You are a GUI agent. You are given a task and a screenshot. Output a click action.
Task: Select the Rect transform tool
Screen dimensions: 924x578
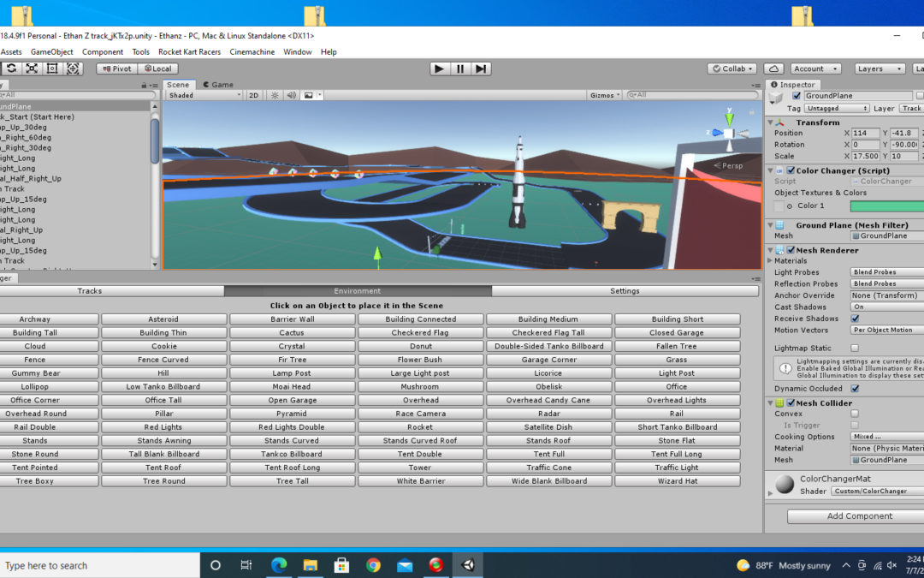(x=52, y=69)
